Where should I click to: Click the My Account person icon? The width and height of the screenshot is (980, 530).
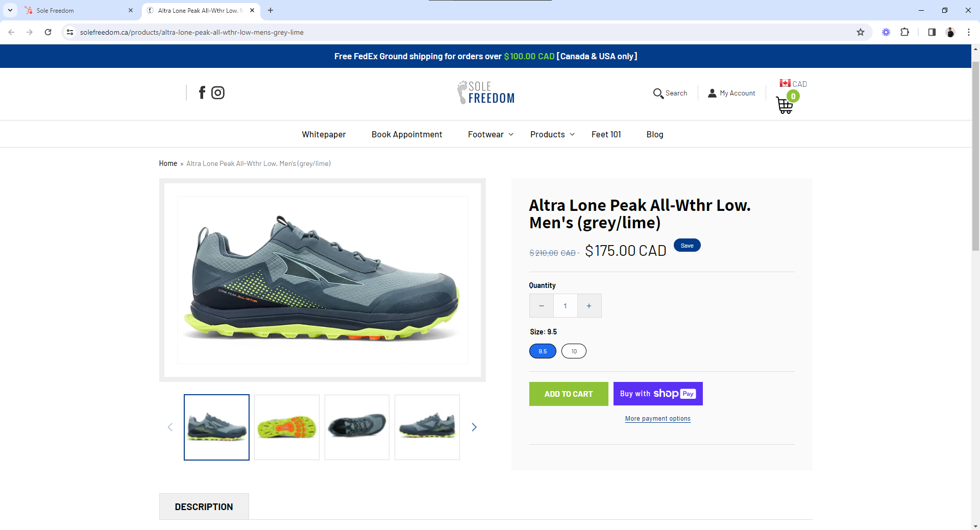pyautogui.click(x=712, y=93)
